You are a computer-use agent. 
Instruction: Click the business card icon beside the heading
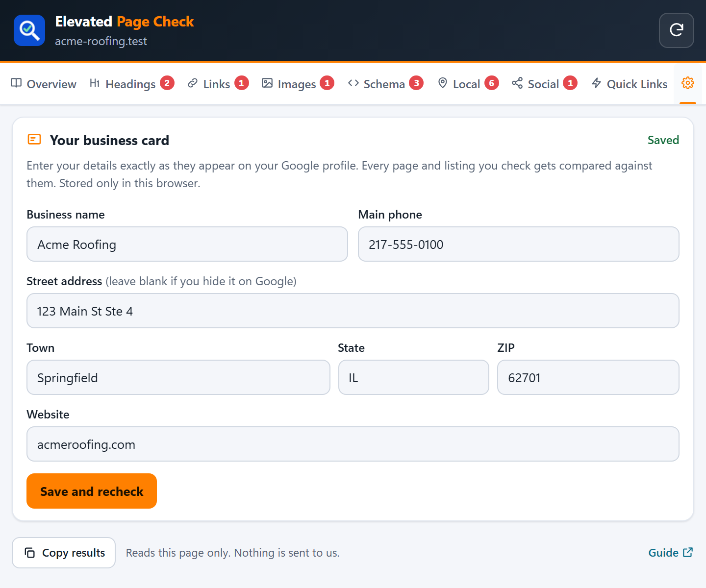34,140
